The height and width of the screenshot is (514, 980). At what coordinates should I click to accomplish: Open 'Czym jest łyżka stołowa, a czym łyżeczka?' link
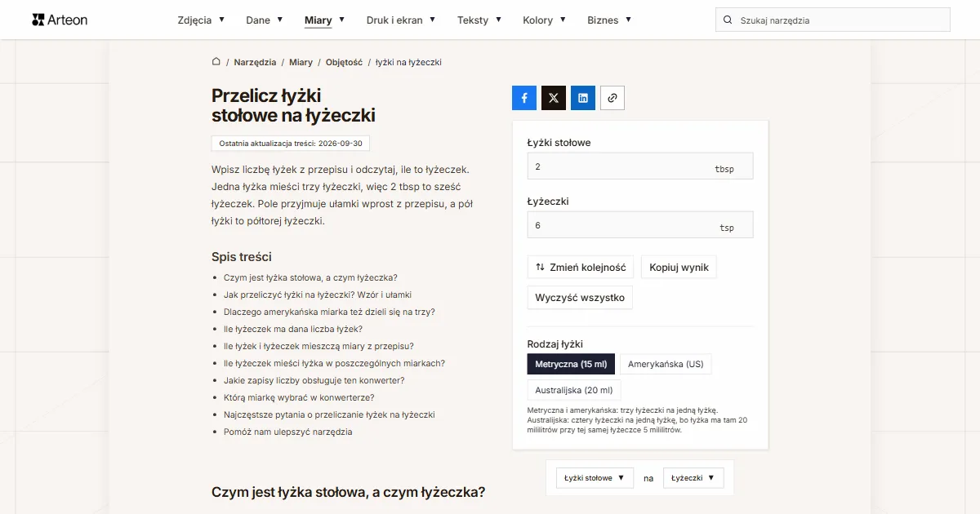click(x=310, y=277)
